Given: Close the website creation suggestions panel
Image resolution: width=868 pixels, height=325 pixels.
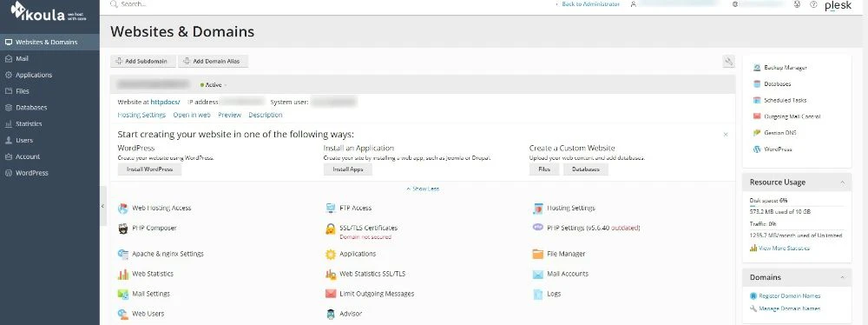Looking at the screenshot, I should pos(726,135).
